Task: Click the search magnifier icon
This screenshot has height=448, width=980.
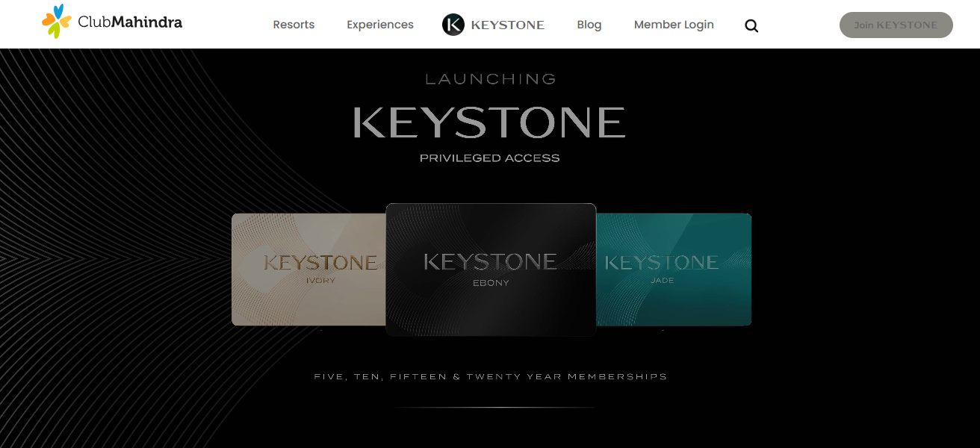Action: (751, 26)
